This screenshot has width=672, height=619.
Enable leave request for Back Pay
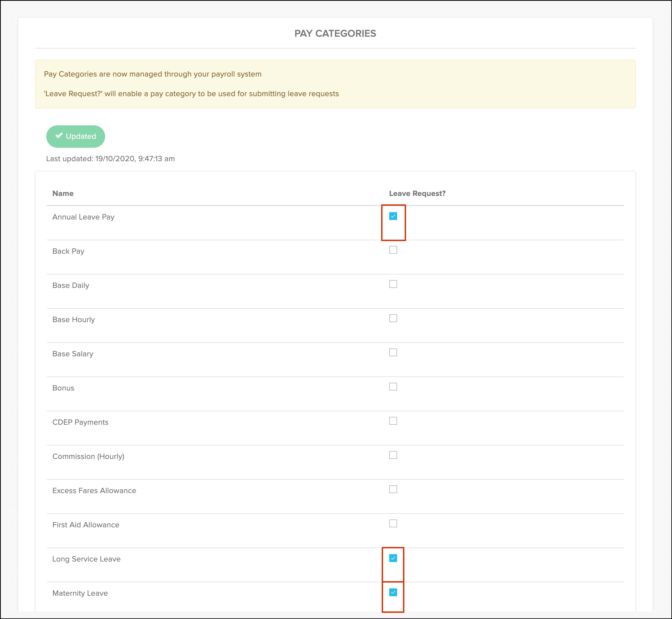pyautogui.click(x=393, y=250)
